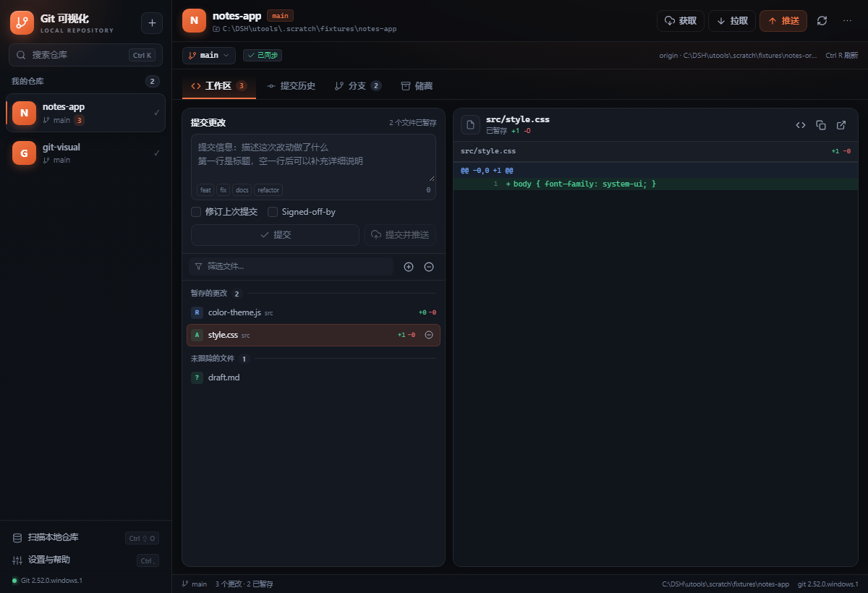Toggle diff view mode with the code-brackets icon

pyautogui.click(x=801, y=125)
